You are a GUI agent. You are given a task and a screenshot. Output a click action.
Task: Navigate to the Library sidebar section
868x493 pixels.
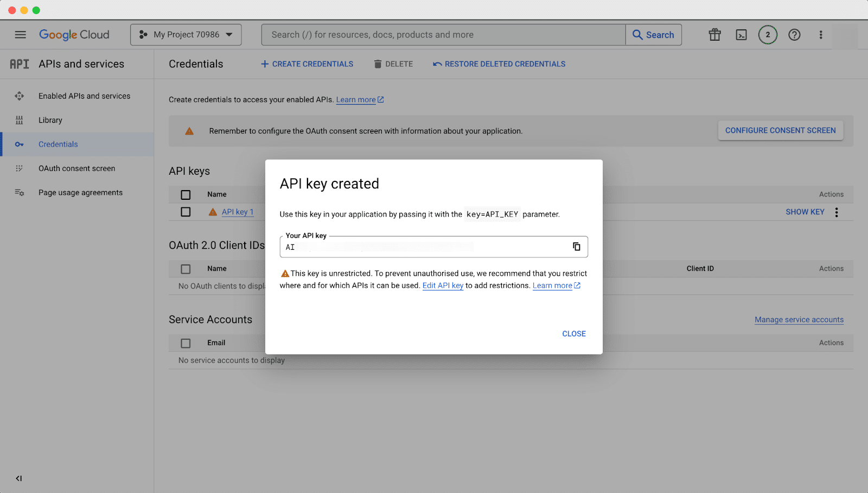tap(50, 120)
